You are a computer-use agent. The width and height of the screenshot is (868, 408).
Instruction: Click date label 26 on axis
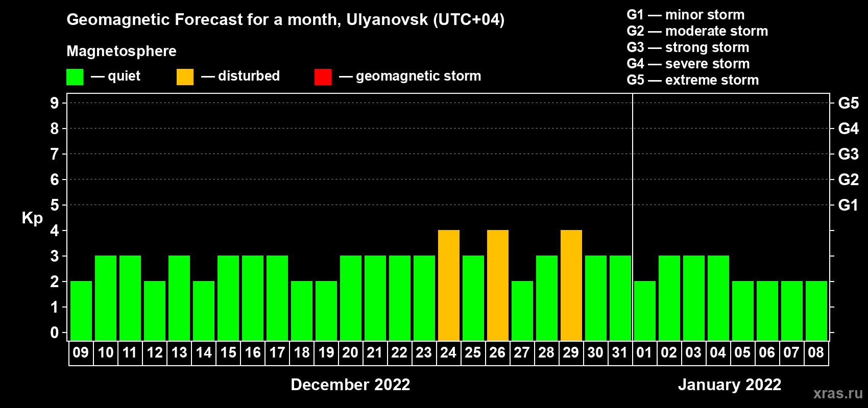(x=497, y=353)
